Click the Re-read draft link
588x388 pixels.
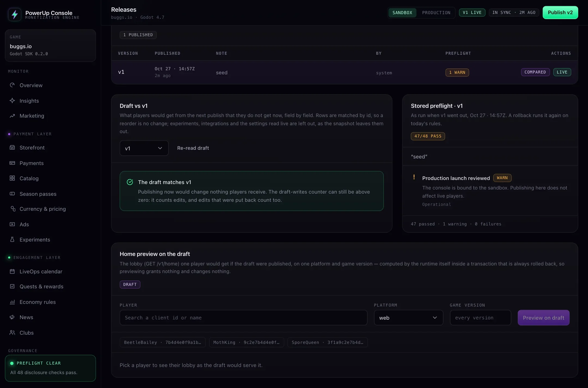pos(193,148)
